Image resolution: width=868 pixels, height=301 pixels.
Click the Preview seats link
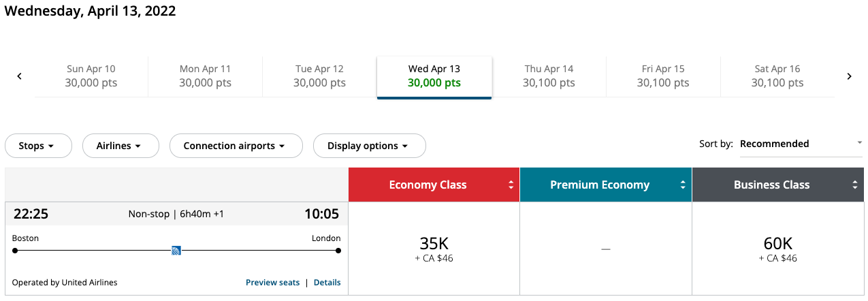pyautogui.click(x=272, y=283)
